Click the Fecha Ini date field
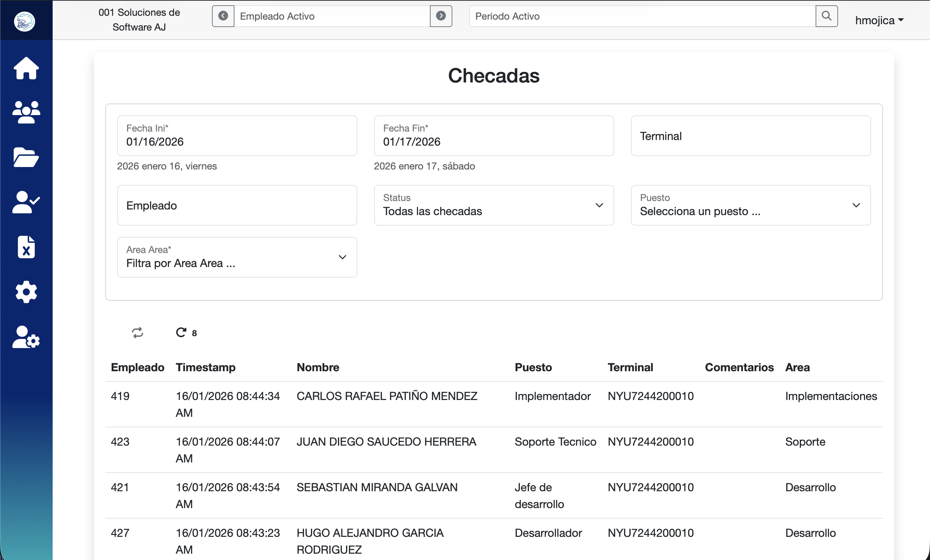The width and height of the screenshot is (930, 560). pyautogui.click(x=237, y=136)
